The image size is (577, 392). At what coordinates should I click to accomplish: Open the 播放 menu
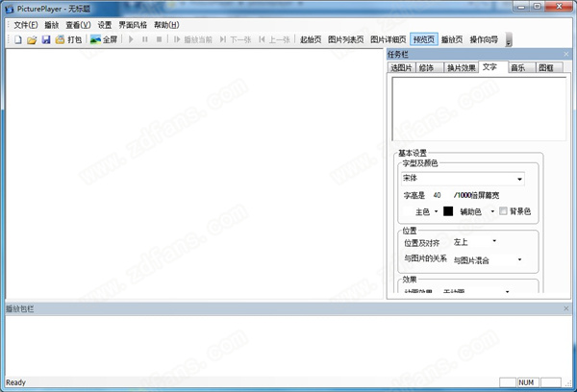(52, 25)
